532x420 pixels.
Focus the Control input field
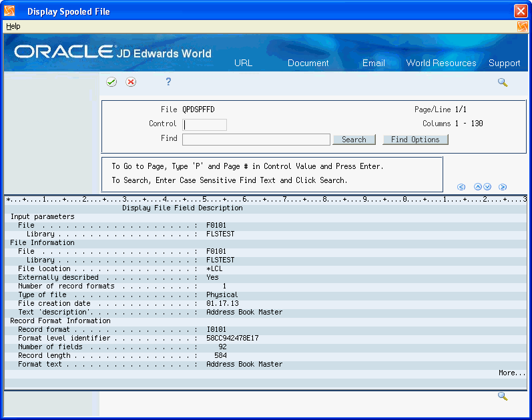(204, 125)
